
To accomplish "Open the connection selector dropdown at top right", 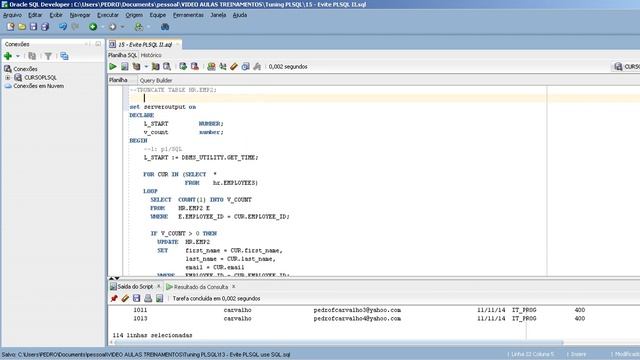I will click(626, 67).
